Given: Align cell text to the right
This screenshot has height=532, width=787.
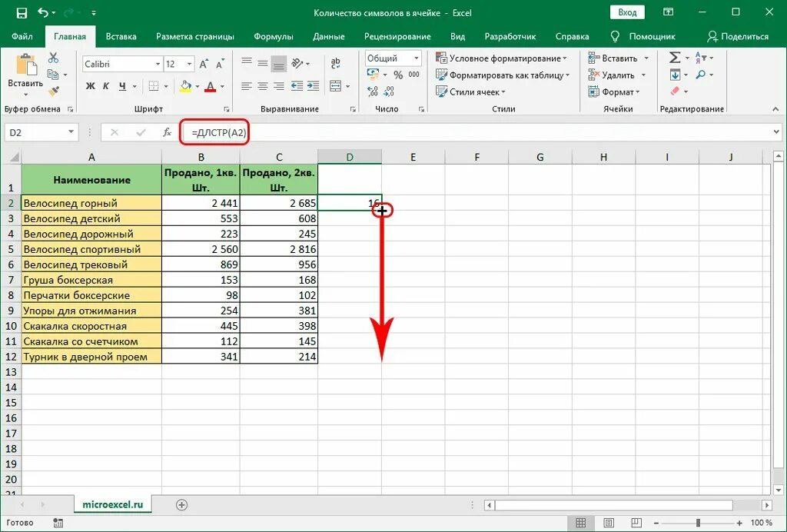Looking at the screenshot, I should (x=278, y=86).
